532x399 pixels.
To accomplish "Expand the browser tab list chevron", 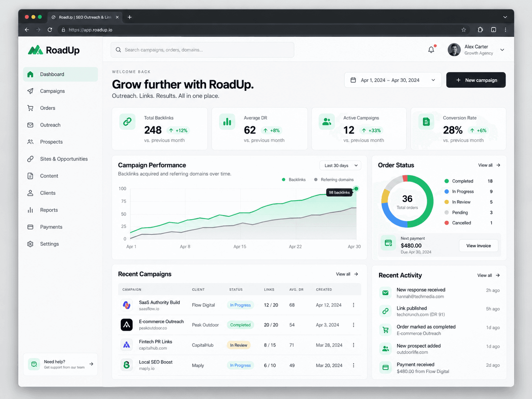I will [505, 17].
